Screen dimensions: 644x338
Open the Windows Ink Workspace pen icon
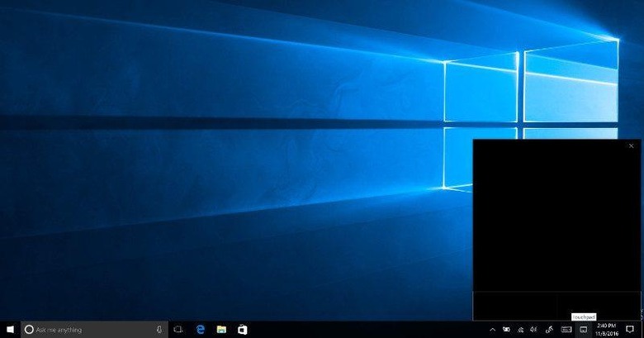(549, 330)
